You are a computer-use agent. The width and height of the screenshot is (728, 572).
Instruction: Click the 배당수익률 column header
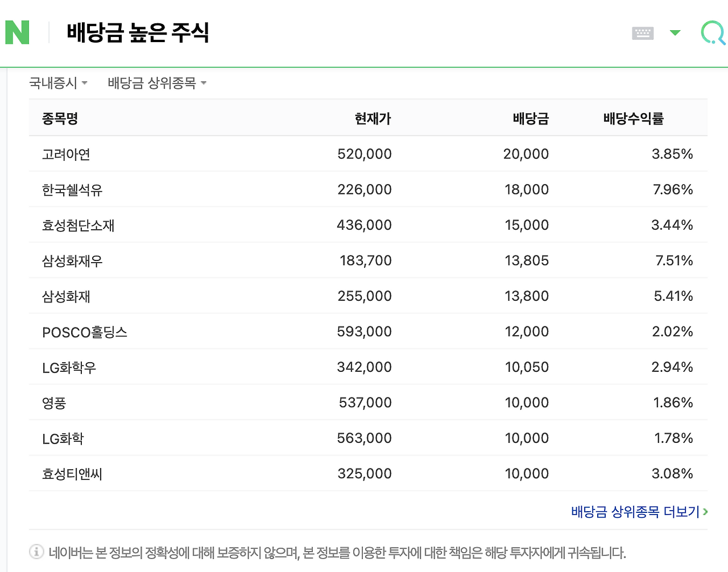[634, 118]
